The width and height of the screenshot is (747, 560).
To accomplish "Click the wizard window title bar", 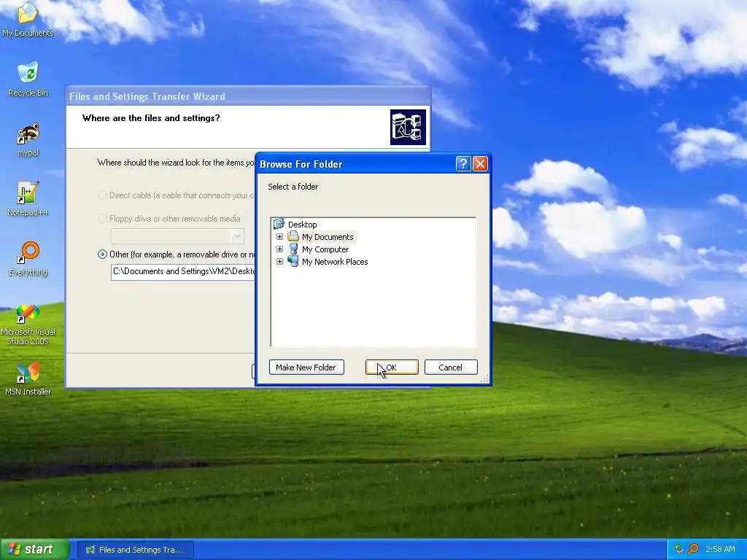I will pyautogui.click(x=248, y=96).
